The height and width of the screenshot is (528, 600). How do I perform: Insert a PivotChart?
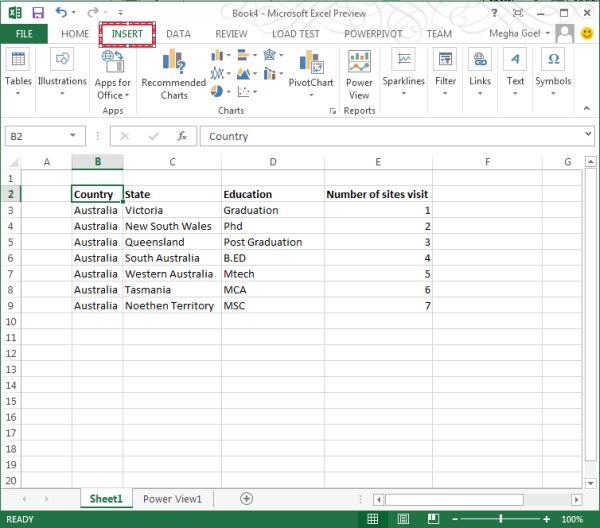click(311, 68)
